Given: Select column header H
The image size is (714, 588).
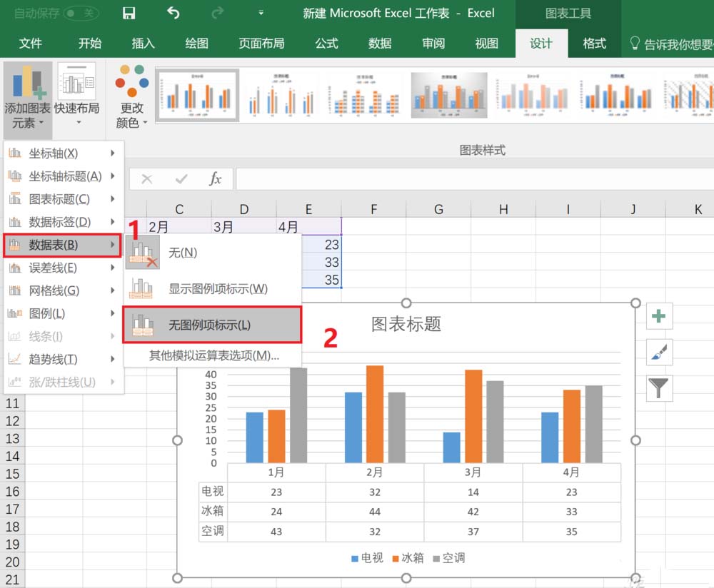Looking at the screenshot, I should click(x=503, y=209).
